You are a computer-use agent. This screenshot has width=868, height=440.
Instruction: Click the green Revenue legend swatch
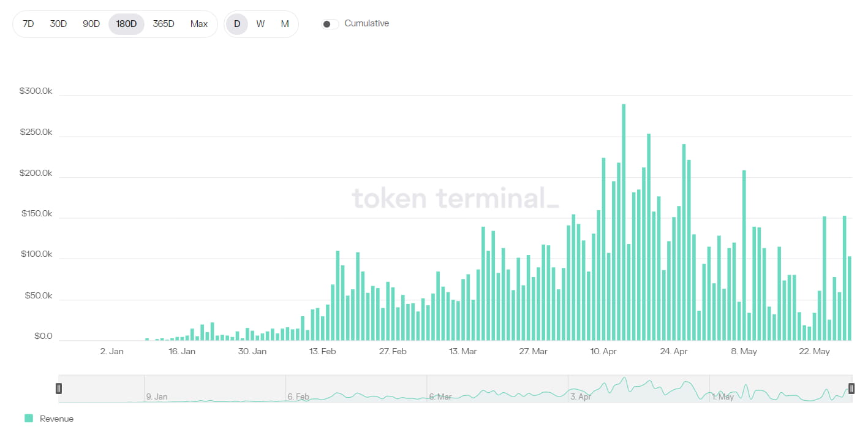[29, 419]
